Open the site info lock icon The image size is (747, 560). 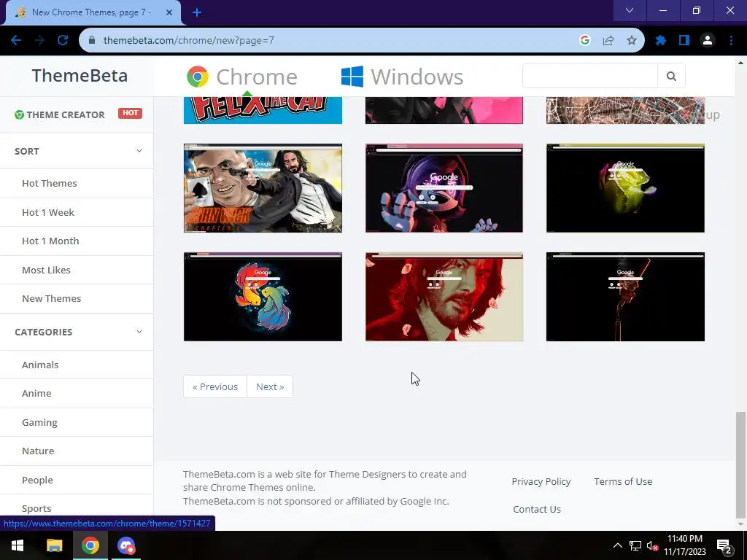pyautogui.click(x=92, y=41)
